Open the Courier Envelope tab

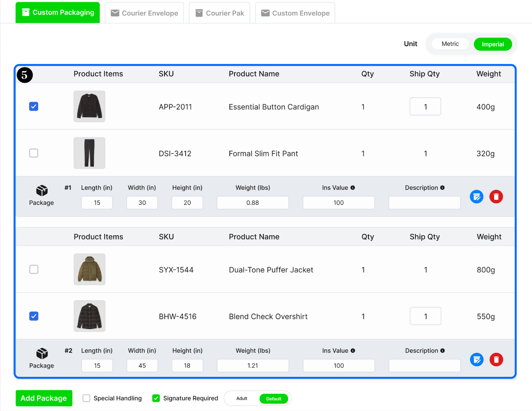tap(144, 13)
